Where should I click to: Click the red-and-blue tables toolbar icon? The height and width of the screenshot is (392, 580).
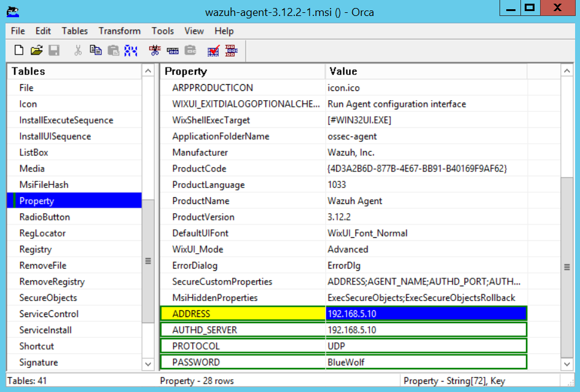(232, 50)
